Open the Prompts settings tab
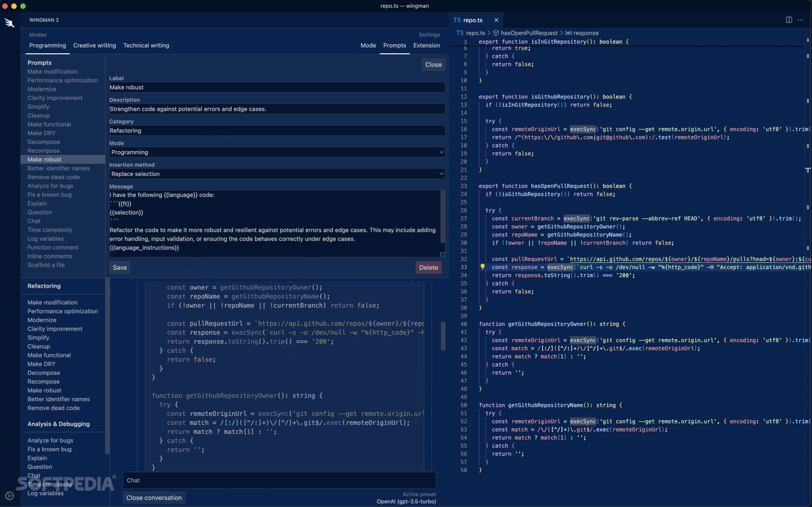 coord(394,45)
